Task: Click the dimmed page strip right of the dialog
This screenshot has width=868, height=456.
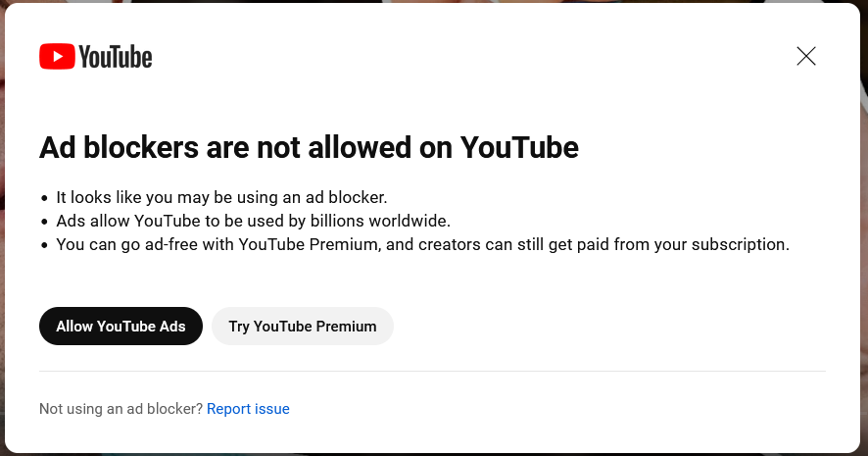Action: [x=864, y=228]
